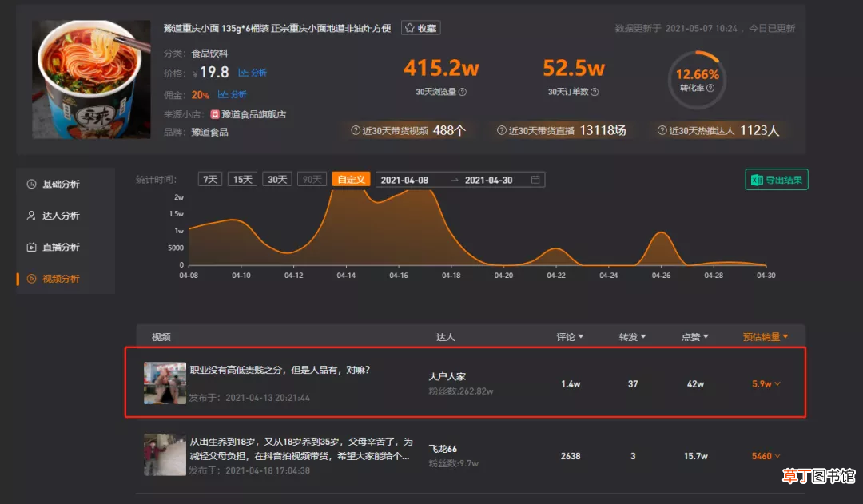Screen dimensions: 863x504
Task: Click help icon before 近30天带货视频
Action: [x=356, y=130]
